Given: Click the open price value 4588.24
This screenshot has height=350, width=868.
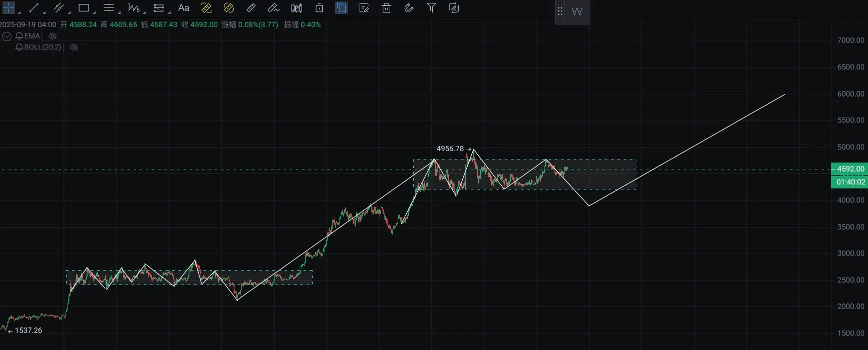Looking at the screenshot, I should point(83,24).
